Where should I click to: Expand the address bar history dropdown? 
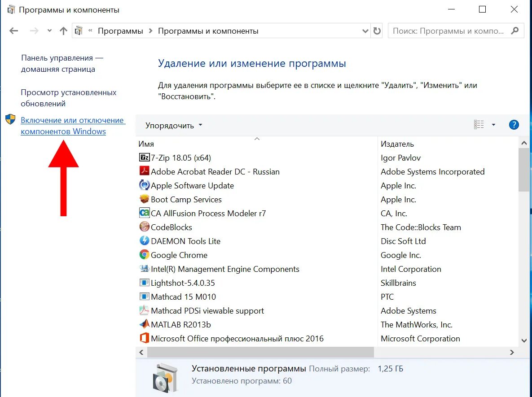[365, 31]
